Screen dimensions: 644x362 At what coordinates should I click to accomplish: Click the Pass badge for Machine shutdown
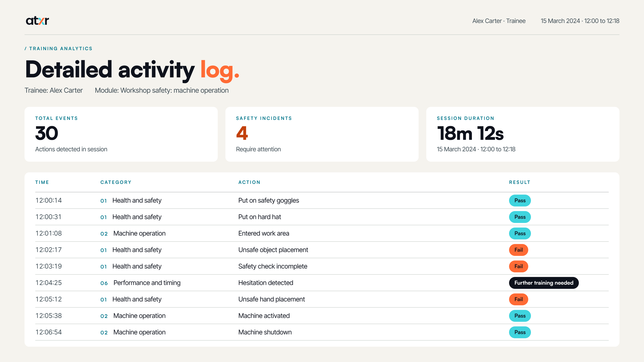520,332
